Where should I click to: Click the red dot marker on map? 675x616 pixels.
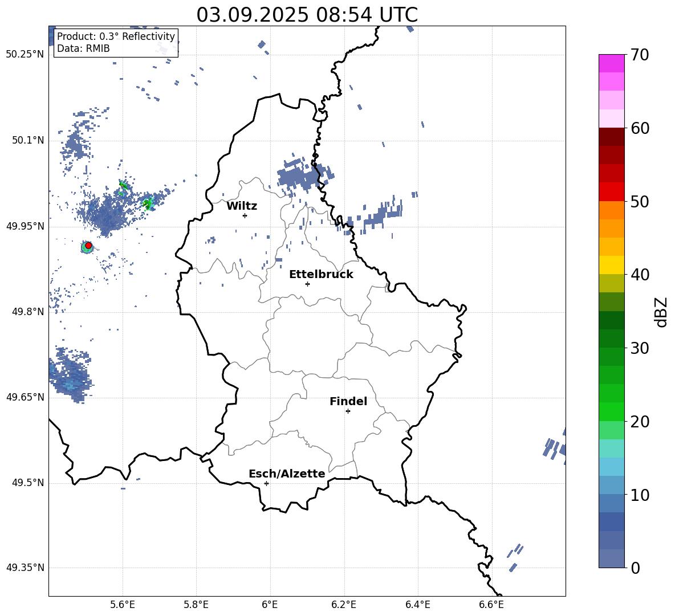(88, 246)
